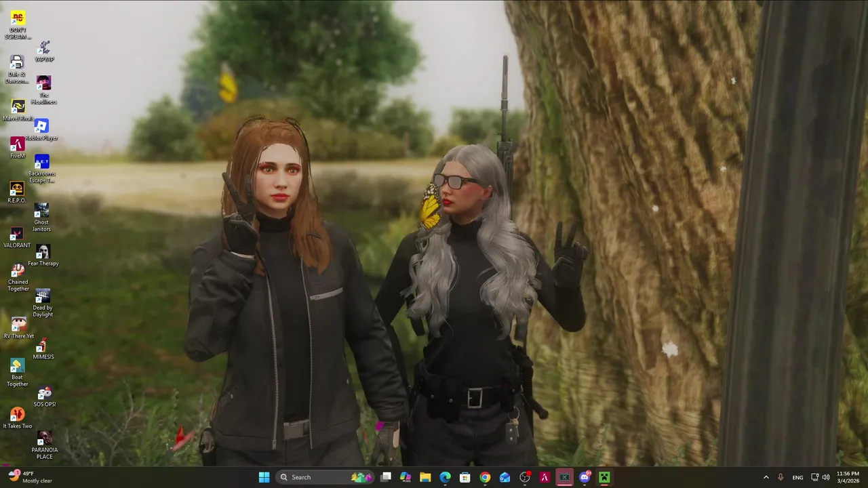Select Boat Together desktop icon

coord(17,373)
